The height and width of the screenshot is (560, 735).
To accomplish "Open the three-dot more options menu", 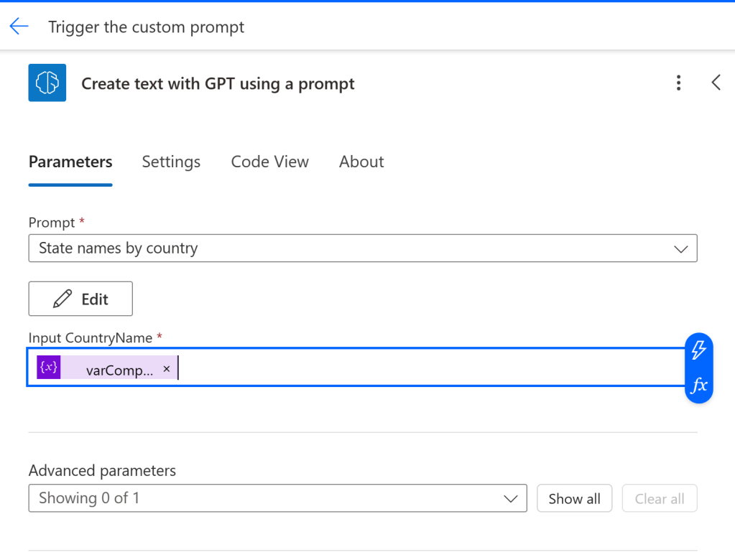I will (x=678, y=83).
